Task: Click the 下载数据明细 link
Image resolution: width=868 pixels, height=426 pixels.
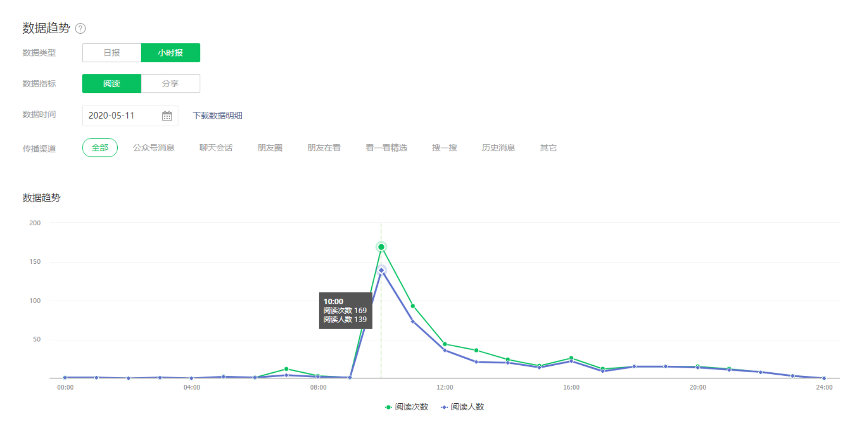Action: 217,116
